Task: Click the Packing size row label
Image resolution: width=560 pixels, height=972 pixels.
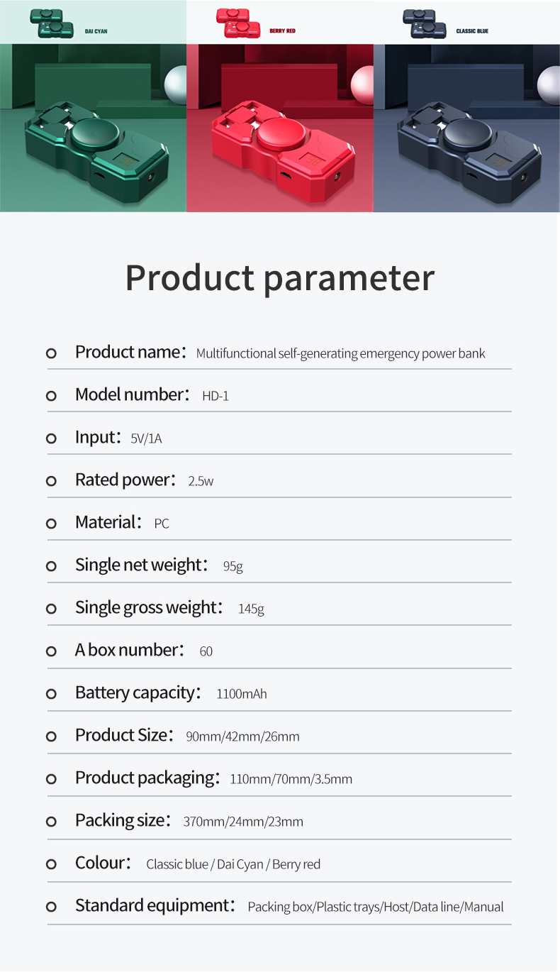Action: [123, 821]
